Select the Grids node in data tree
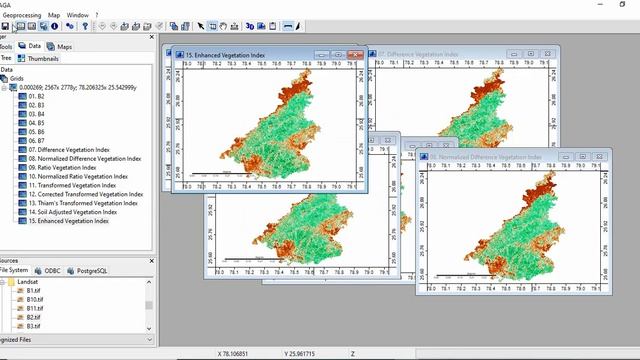The image size is (640, 360). coord(13,78)
